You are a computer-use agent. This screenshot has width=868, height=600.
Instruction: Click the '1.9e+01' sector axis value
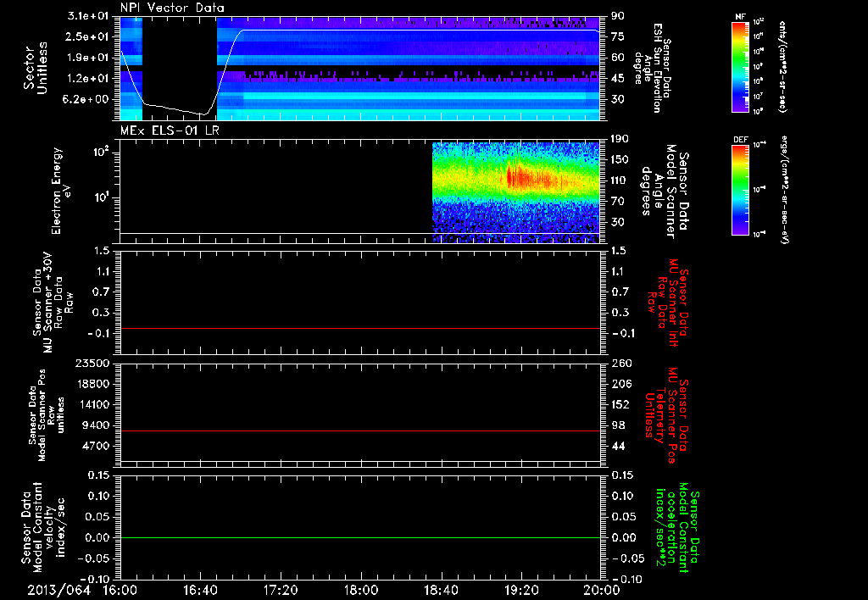[x=90, y=58]
